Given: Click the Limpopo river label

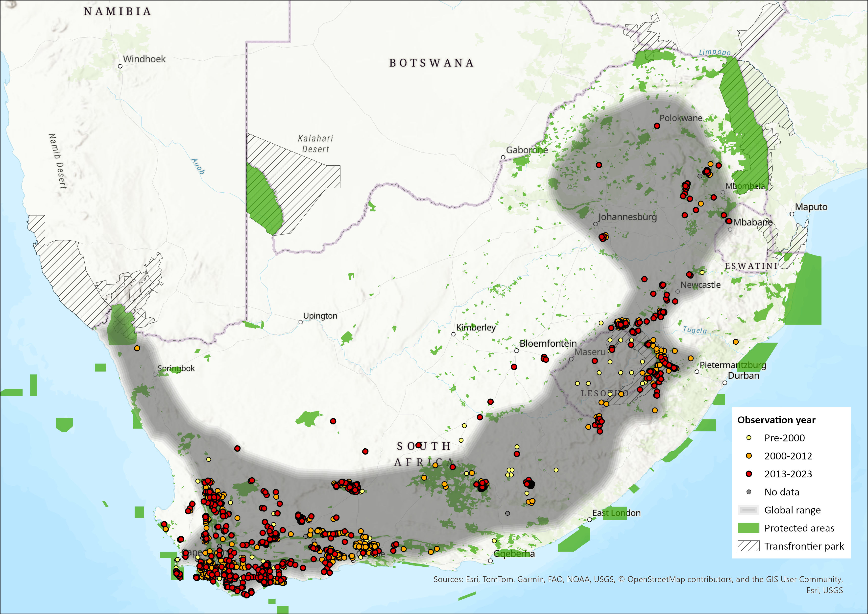Looking at the screenshot, I should [x=715, y=52].
